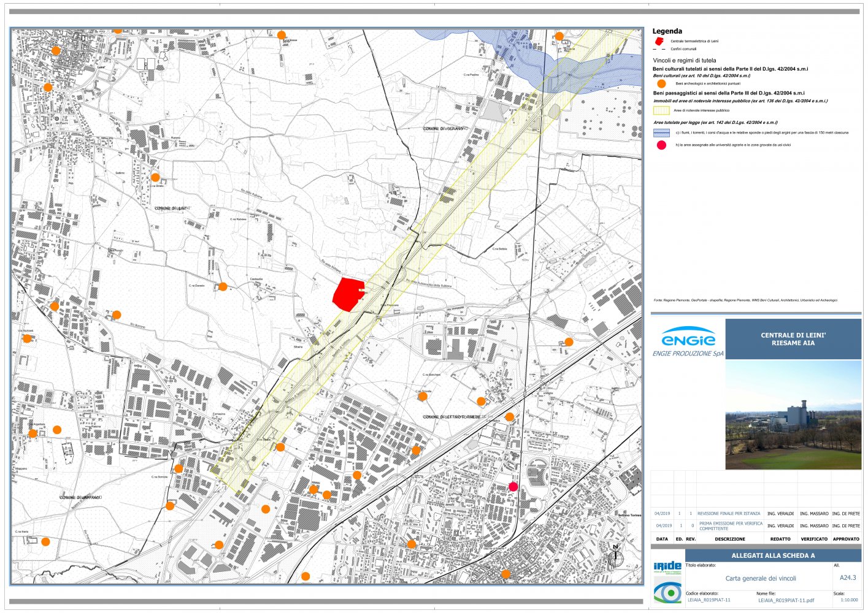This screenshot has width=868, height=613.
Task: Click the red power plant polygon on map
Action: point(348,294)
